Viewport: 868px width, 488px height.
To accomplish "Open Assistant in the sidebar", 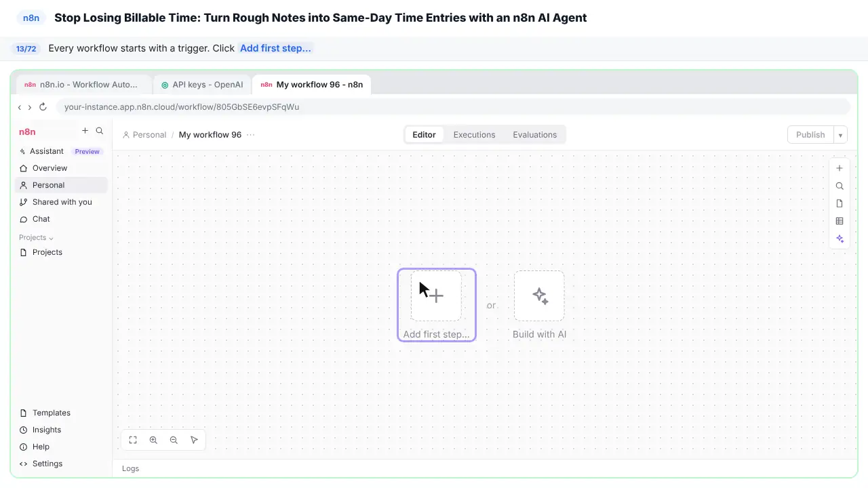I will pyautogui.click(x=61, y=151).
